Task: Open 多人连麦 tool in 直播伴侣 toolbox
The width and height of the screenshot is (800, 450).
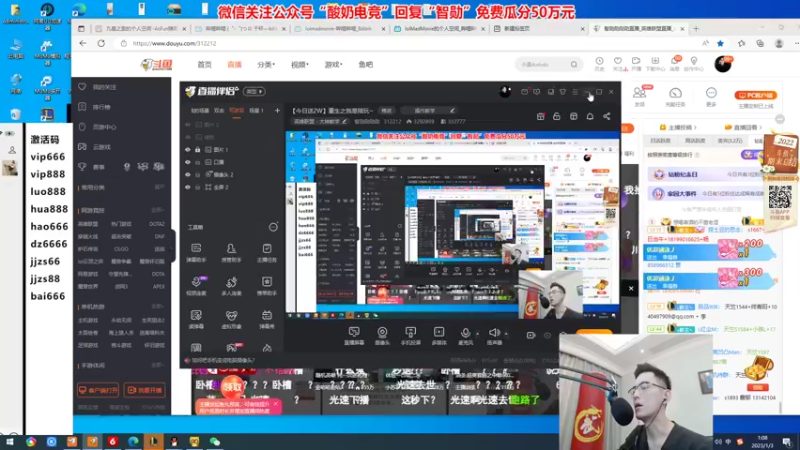Action: [x=231, y=286]
